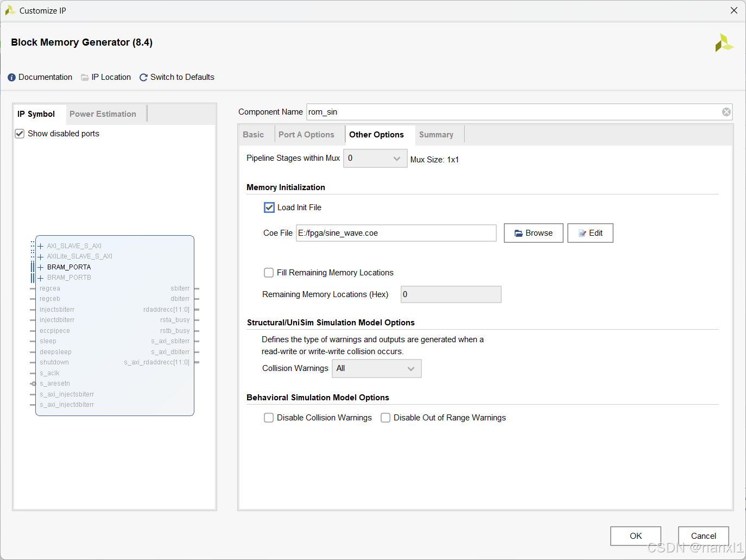The width and height of the screenshot is (746, 560).
Task: Clear the Component Name field with the X icon
Action: pyautogui.click(x=726, y=112)
